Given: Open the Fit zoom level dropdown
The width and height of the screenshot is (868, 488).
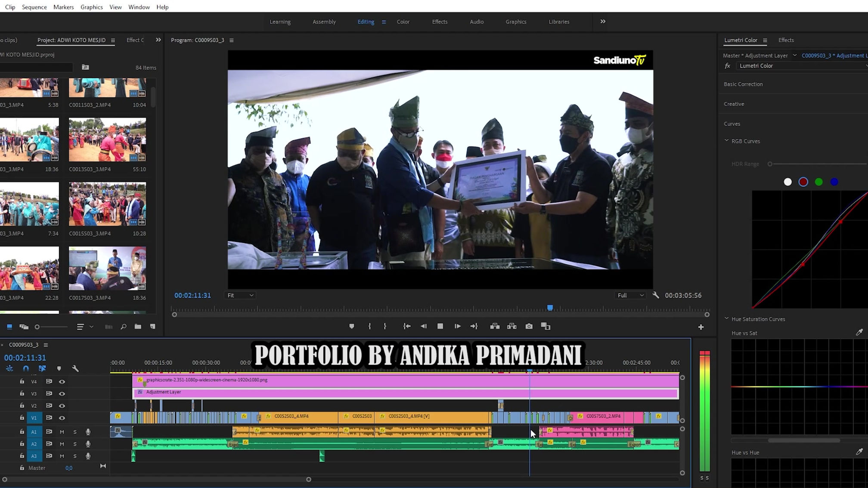Looking at the screenshot, I should tap(240, 295).
